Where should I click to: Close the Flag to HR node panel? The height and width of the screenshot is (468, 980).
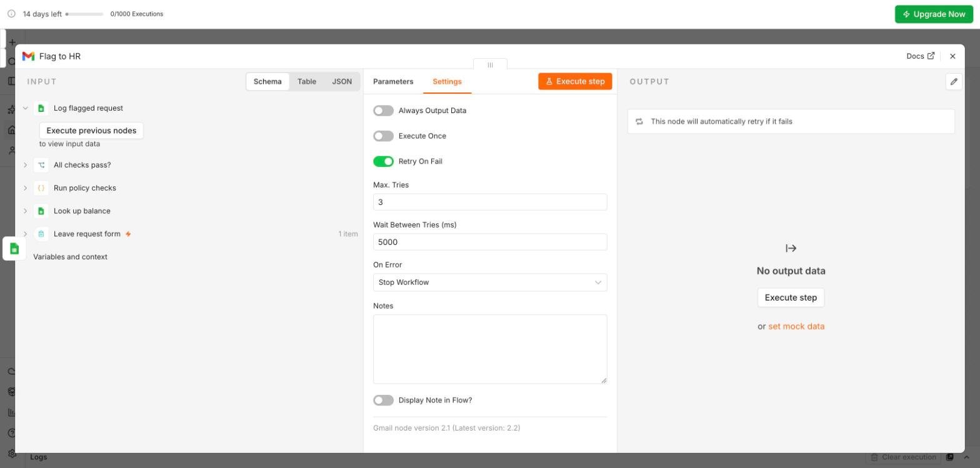point(952,56)
